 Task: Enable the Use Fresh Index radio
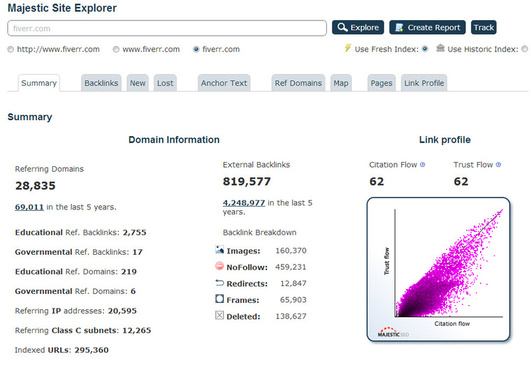click(x=425, y=49)
